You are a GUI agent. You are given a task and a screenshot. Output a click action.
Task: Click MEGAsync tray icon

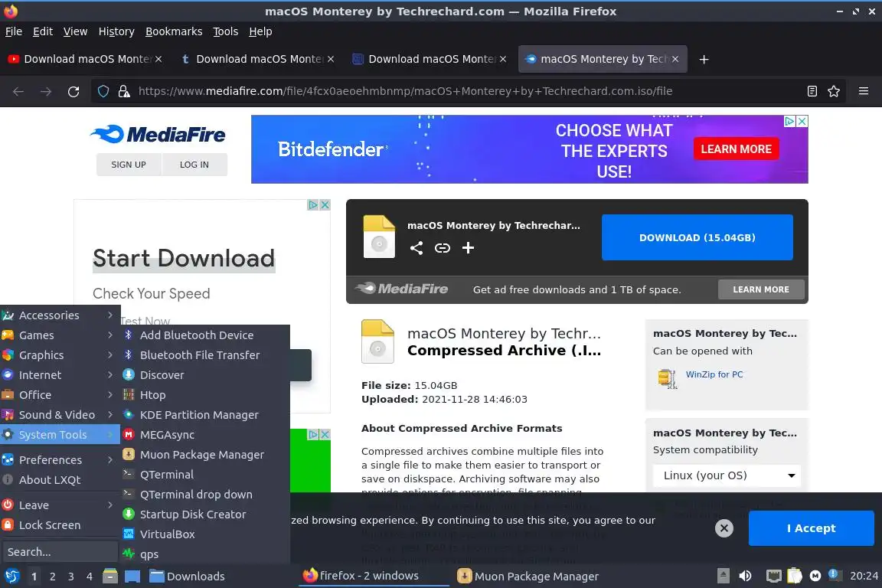tap(815, 576)
